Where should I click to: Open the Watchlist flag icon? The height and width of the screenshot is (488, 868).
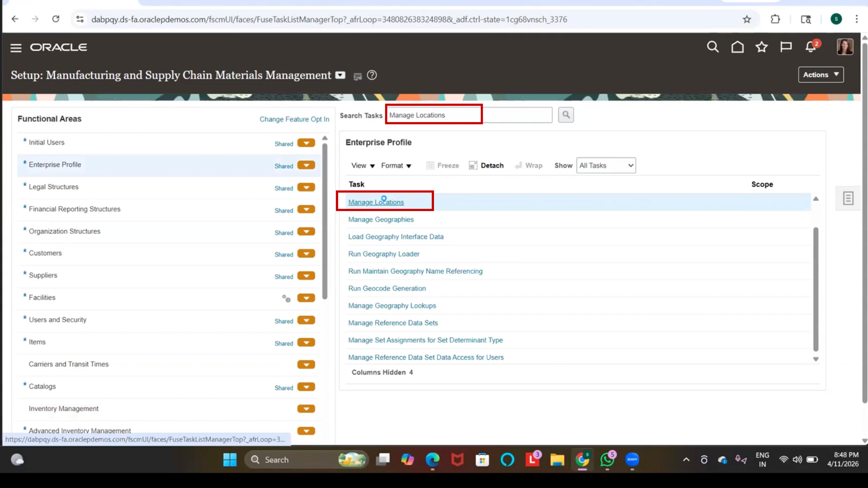click(786, 47)
